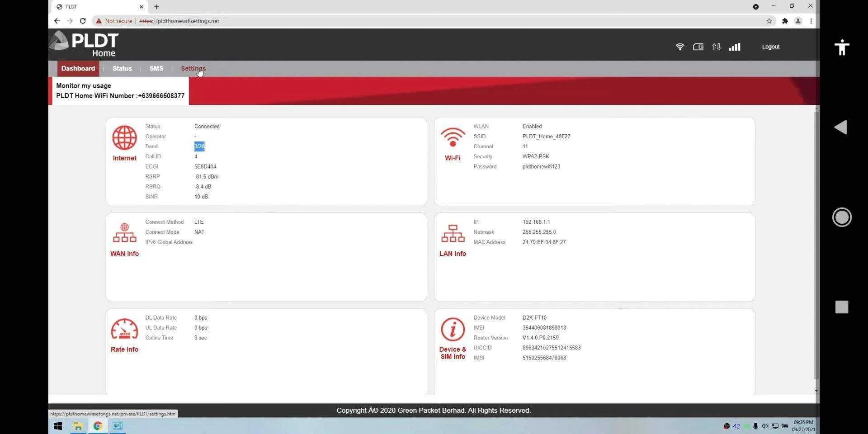Click the LAN Info network icon
Image resolution: width=868 pixels, height=434 pixels.
pyautogui.click(x=453, y=233)
